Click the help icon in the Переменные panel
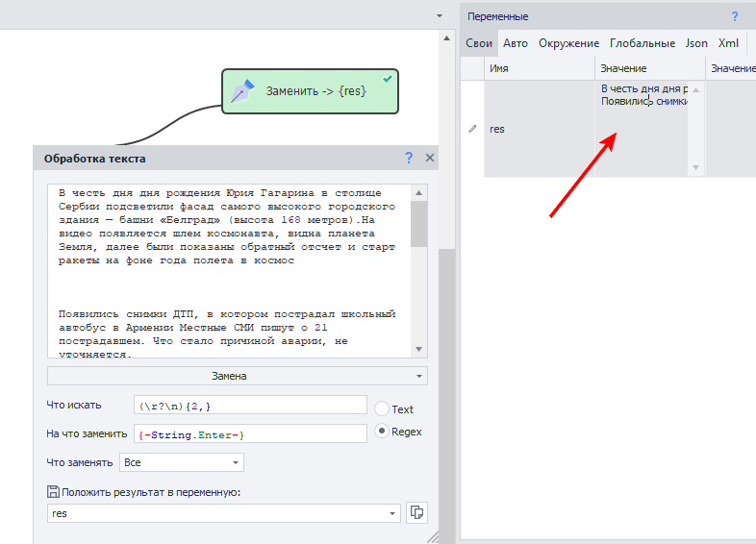This screenshot has height=544, width=756. 735,16
